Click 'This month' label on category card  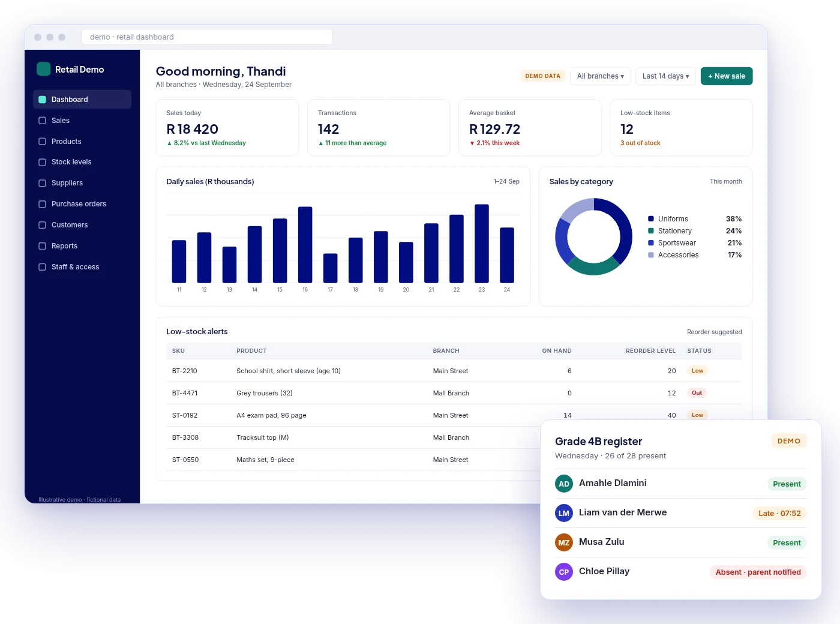[x=726, y=181]
